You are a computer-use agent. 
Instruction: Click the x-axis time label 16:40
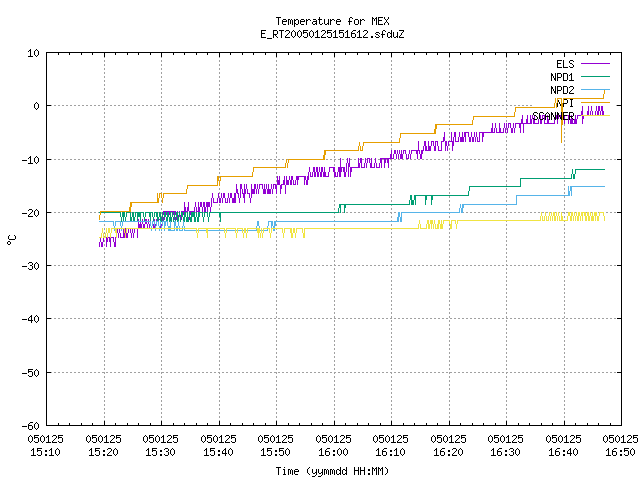[x=564, y=452]
